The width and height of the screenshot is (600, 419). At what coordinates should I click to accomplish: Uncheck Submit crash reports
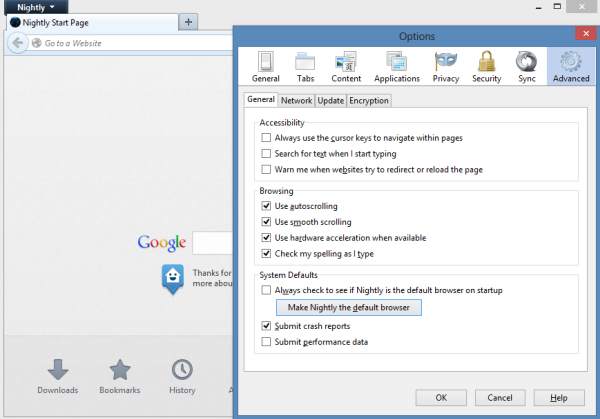pos(266,326)
